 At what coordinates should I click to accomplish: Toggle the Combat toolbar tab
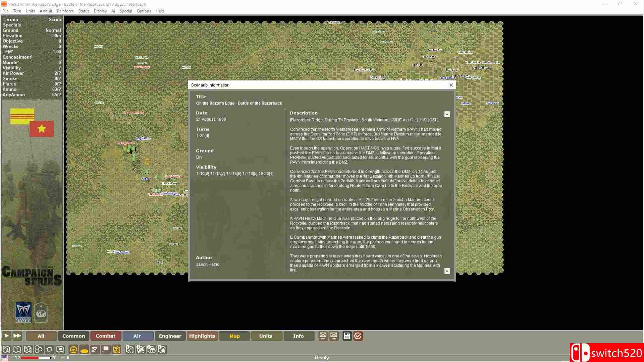tap(105, 336)
